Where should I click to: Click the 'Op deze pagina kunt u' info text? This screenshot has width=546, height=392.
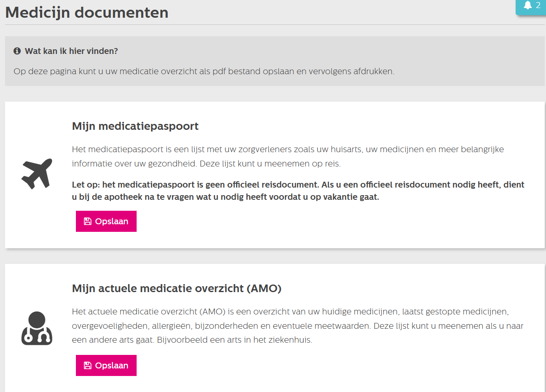click(204, 71)
